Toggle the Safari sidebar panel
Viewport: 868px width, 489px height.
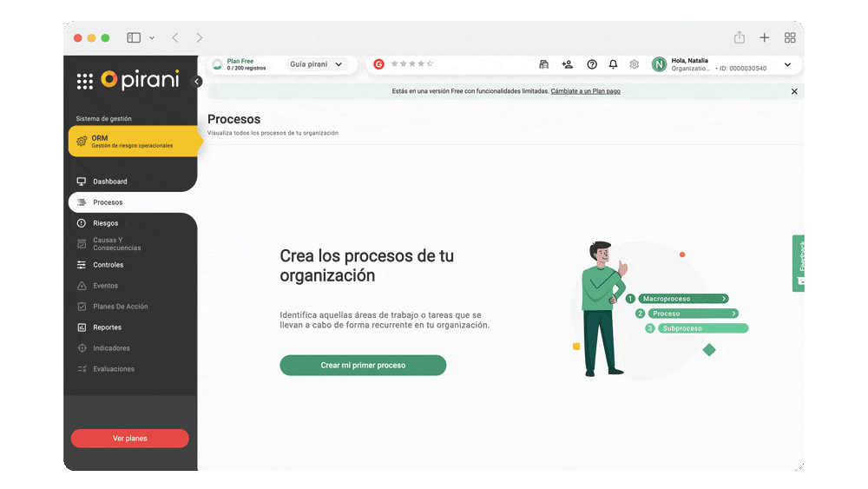[134, 37]
